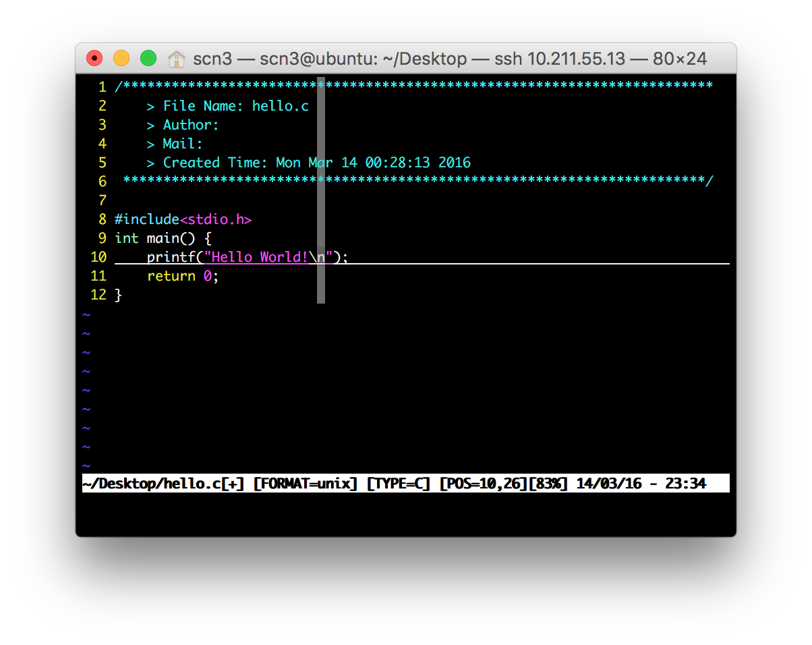The height and width of the screenshot is (645, 812).
Task: Click line number 6 in the gutter
Action: coord(103,181)
